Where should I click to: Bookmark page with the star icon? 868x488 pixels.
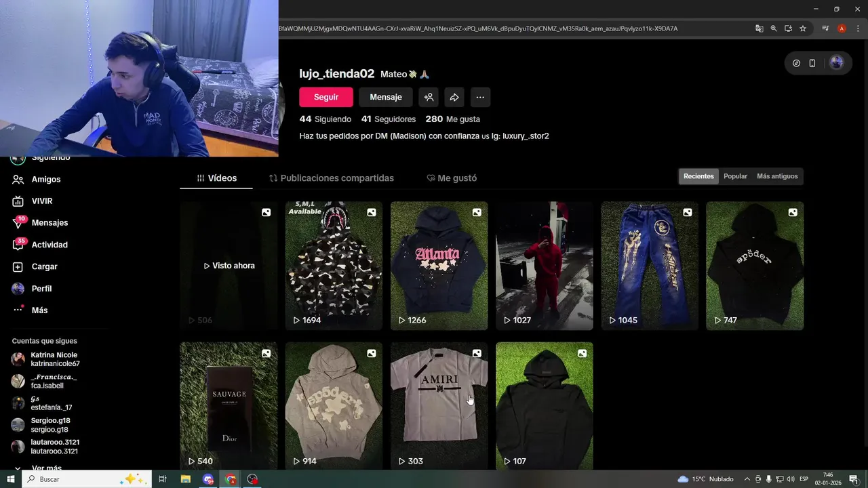(x=803, y=28)
